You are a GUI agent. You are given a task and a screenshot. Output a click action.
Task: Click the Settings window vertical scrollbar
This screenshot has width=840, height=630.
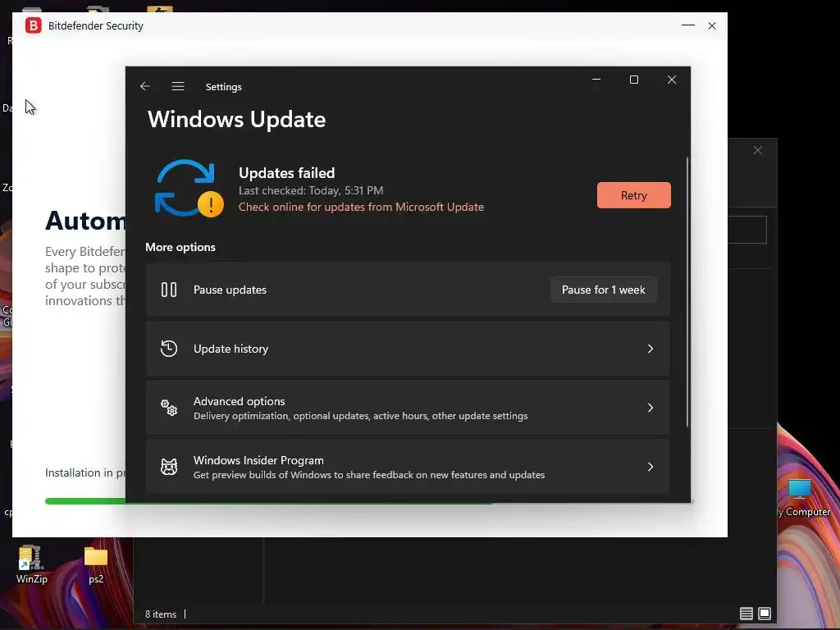(687, 292)
